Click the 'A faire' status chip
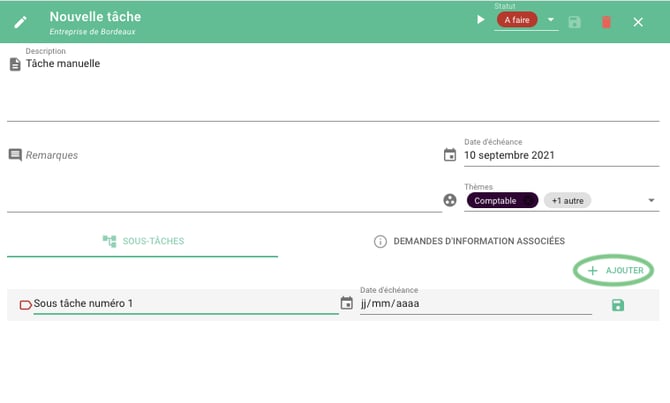 [x=517, y=20]
